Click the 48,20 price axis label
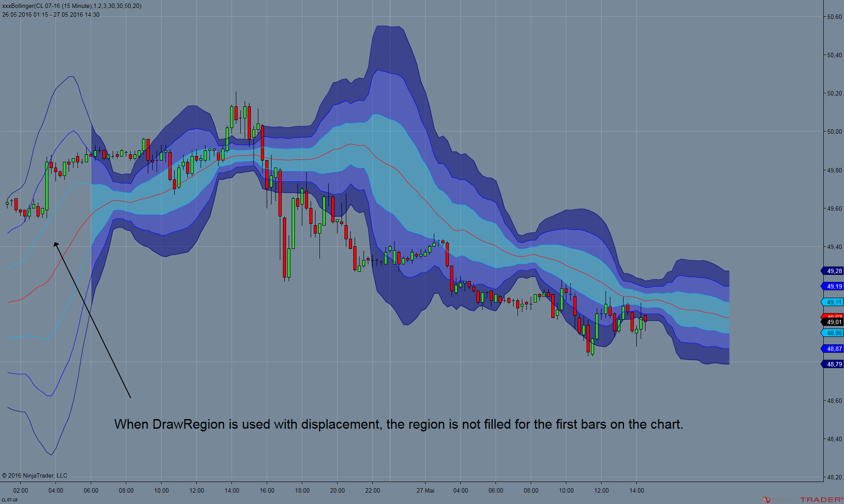 point(834,477)
